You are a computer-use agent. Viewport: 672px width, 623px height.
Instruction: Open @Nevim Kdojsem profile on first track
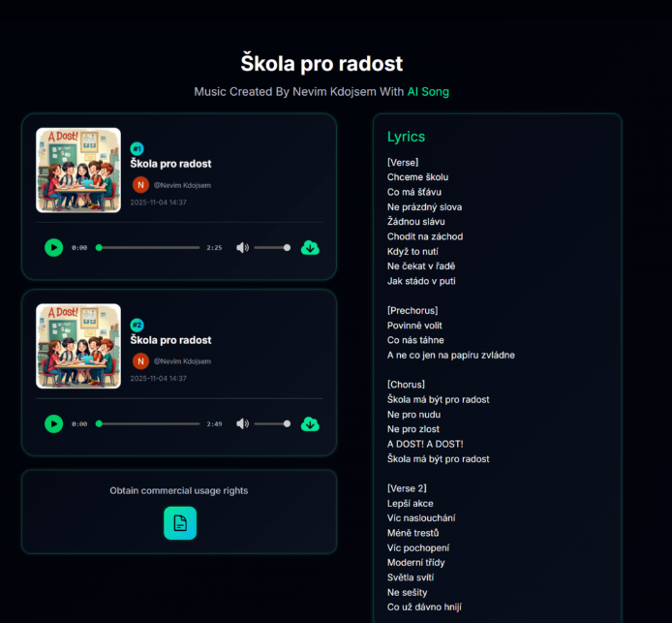click(x=182, y=185)
